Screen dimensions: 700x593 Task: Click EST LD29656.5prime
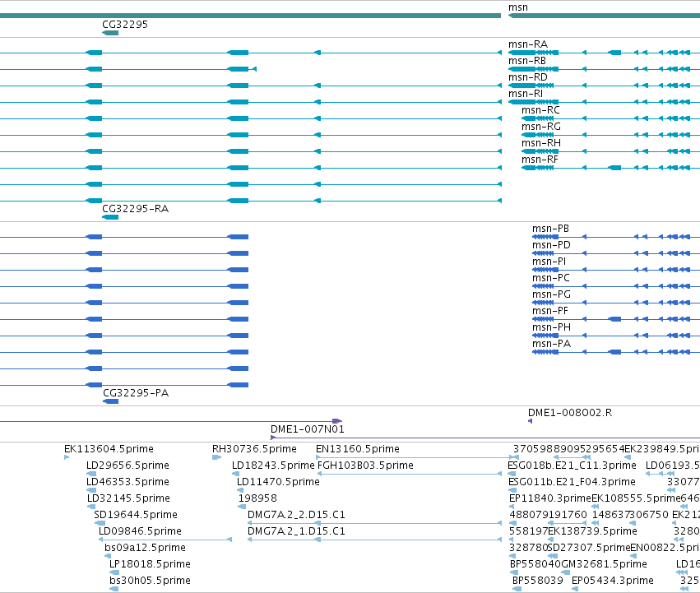click(127, 466)
